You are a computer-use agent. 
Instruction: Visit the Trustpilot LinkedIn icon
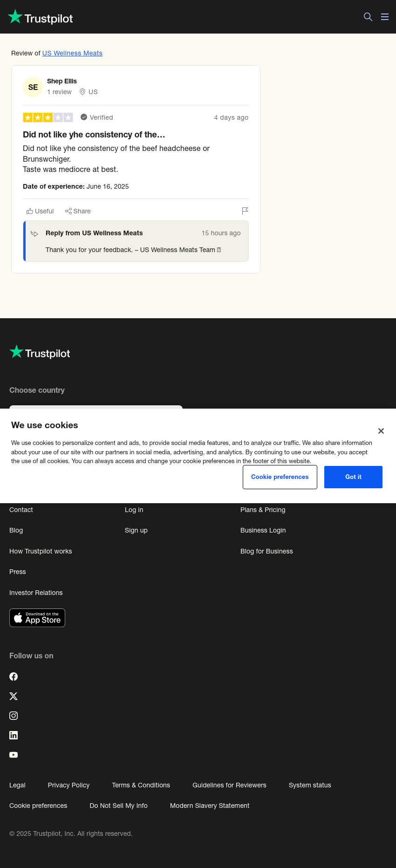pos(14,735)
